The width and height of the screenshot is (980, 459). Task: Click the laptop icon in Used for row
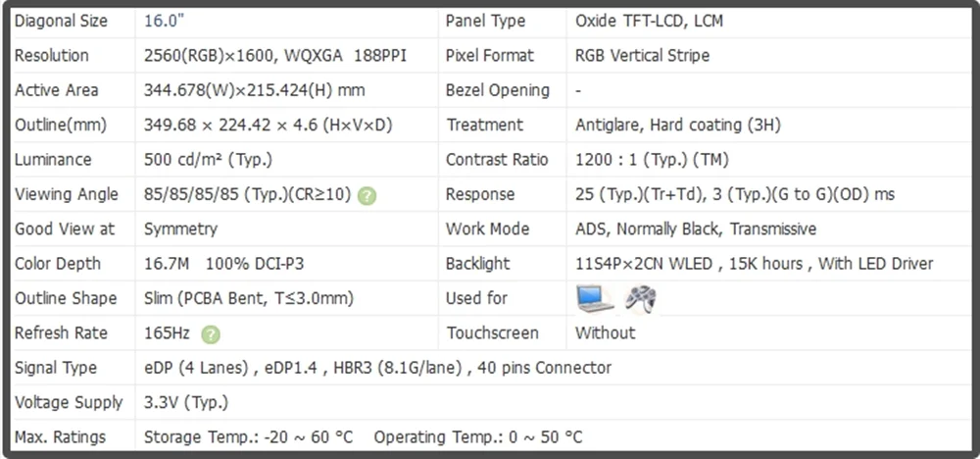(x=596, y=298)
